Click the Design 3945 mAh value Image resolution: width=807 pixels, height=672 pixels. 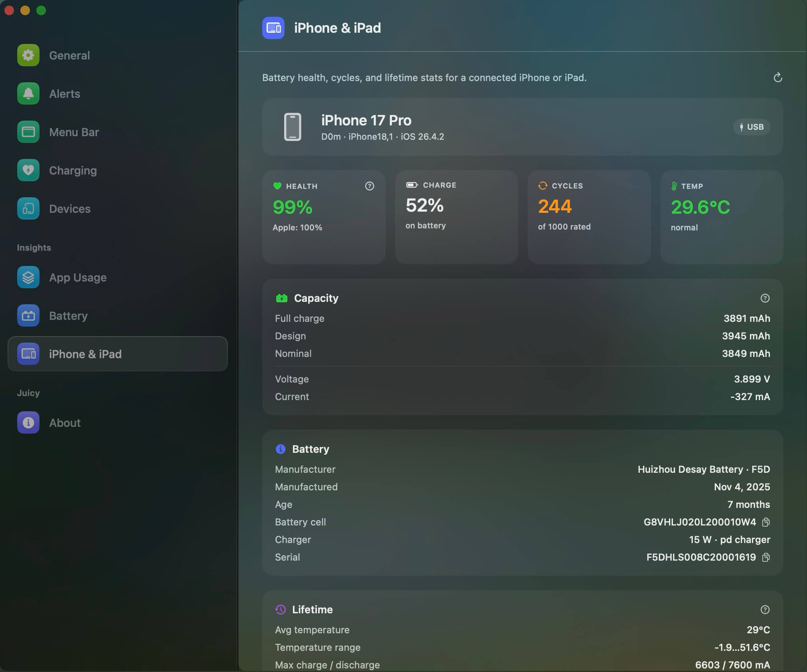pyautogui.click(x=746, y=336)
